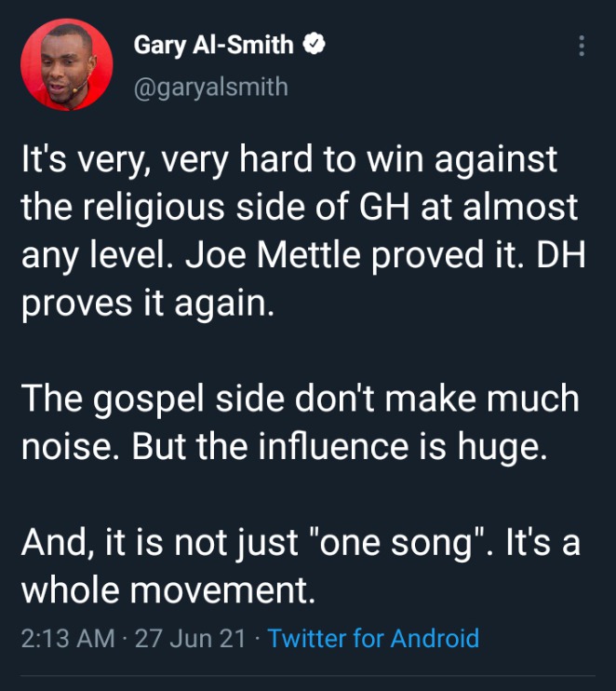This screenshot has height=691, width=616.
Task: Click the 27 Jun 21 date
Action: tap(191, 639)
